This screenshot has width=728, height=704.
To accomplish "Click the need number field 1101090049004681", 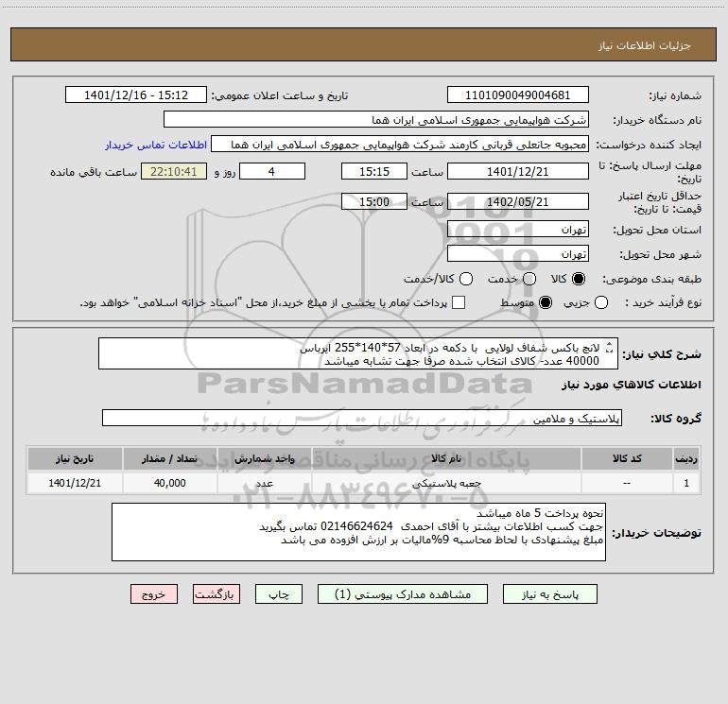I will pos(518,95).
